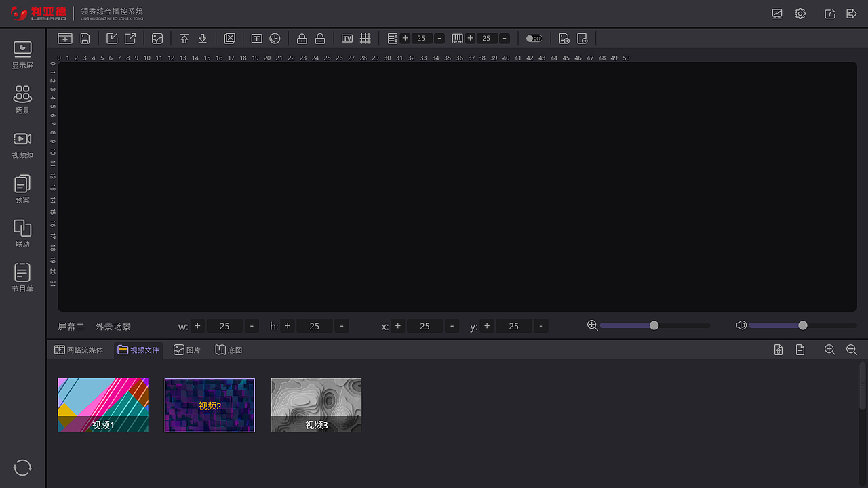Viewport: 868px width, 488px height.
Task: Click the volume slider handle
Action: pyautogui.click(x=803, y=325)
